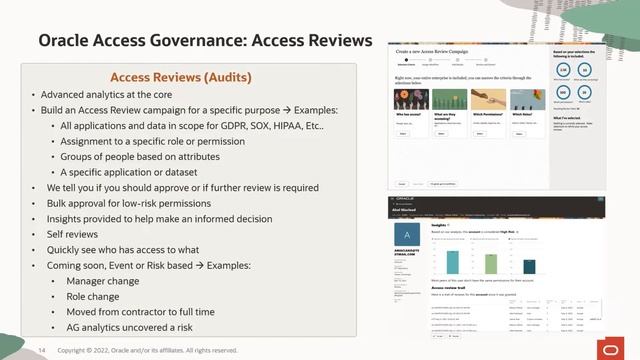Click the red Oracle logo in slide corner

[610, 348]
